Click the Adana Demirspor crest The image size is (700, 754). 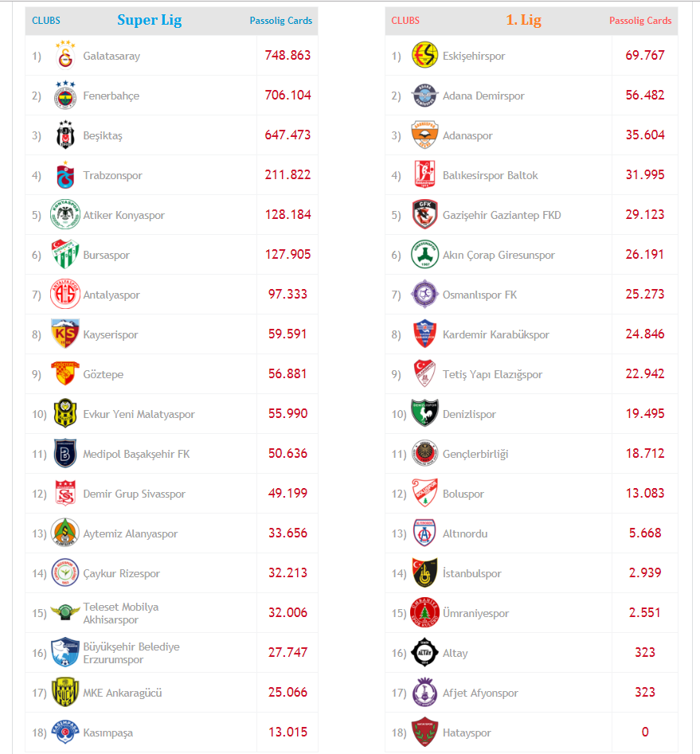(x=424, y=96)
